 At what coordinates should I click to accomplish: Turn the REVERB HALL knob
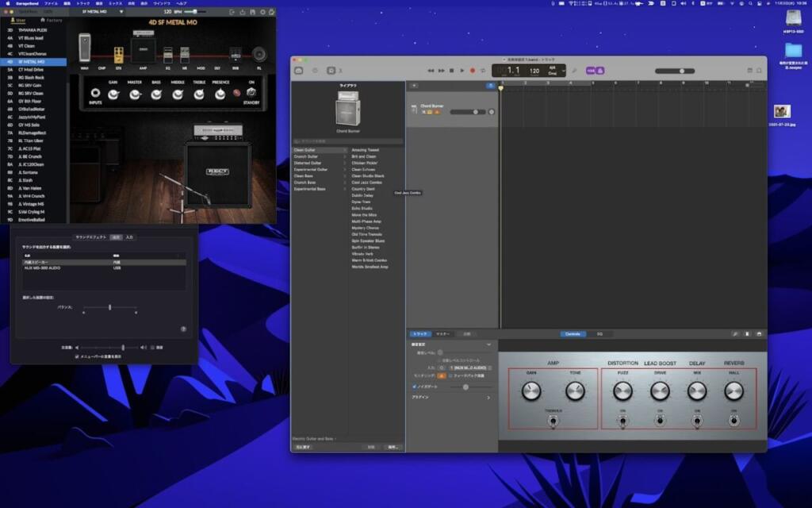[733, 391]
